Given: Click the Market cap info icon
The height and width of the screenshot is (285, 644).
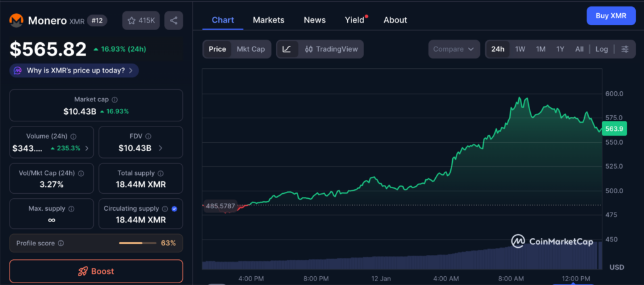Looking at the screenshot, I should click(x=114, y=99).
